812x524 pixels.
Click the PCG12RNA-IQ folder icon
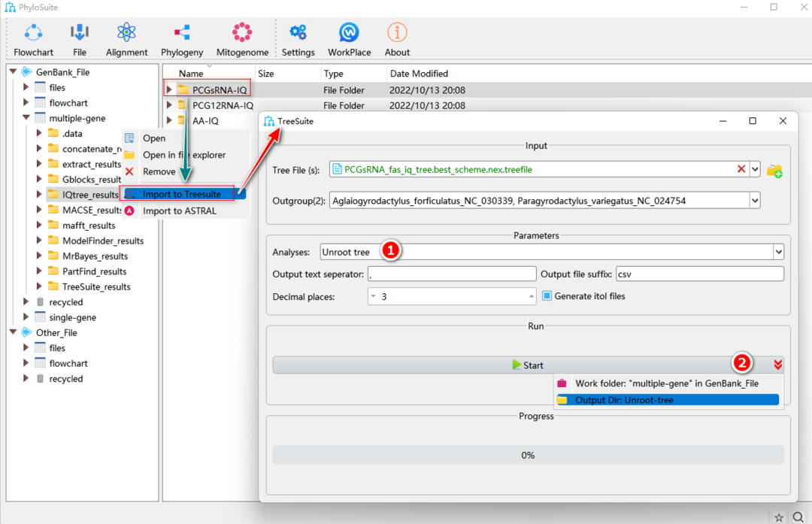coord(182,105)
